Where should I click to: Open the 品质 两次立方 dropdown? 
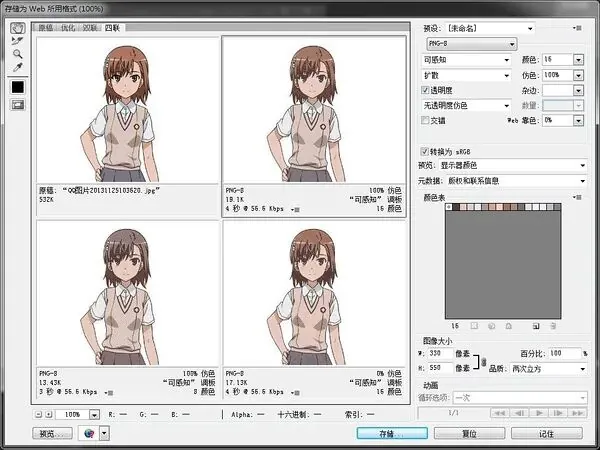[549, 369]
